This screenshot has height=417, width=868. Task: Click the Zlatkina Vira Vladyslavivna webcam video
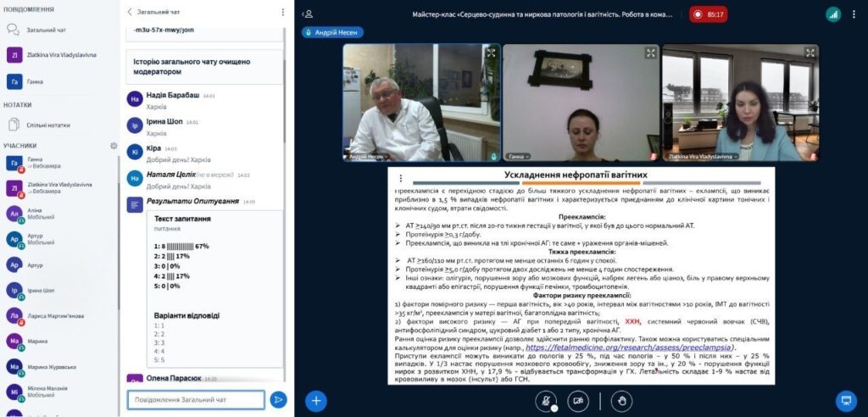click(x=740, y=103)
